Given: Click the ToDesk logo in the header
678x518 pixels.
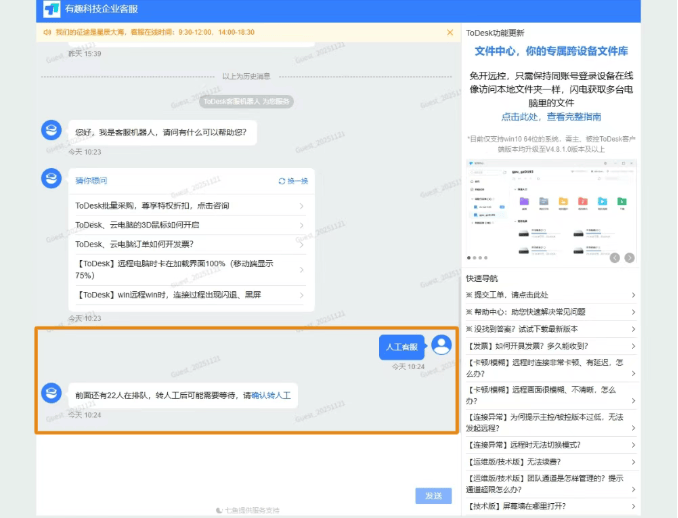Looking at the screenshot, I should tap(51, 9).
